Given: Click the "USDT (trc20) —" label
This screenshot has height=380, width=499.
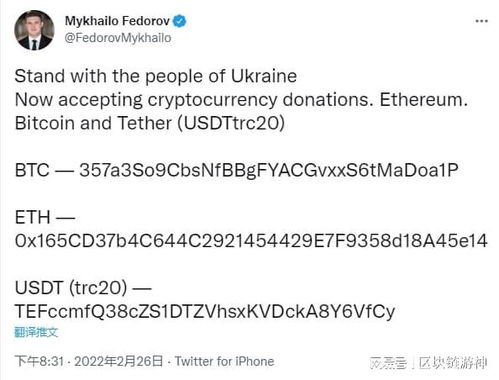Looking at the screenshot, I should point(83,288).
